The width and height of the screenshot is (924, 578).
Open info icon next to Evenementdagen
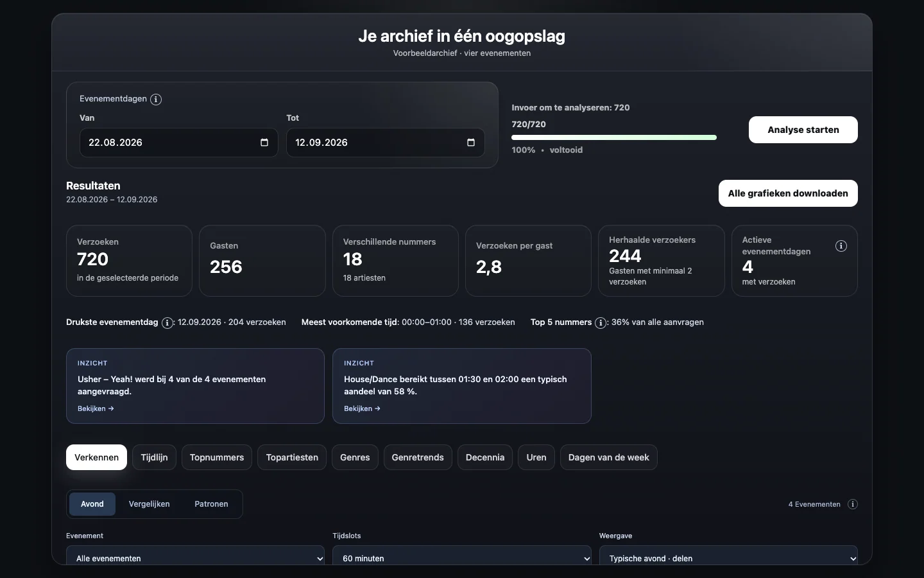pyautogui.click(x=156, y=100)
